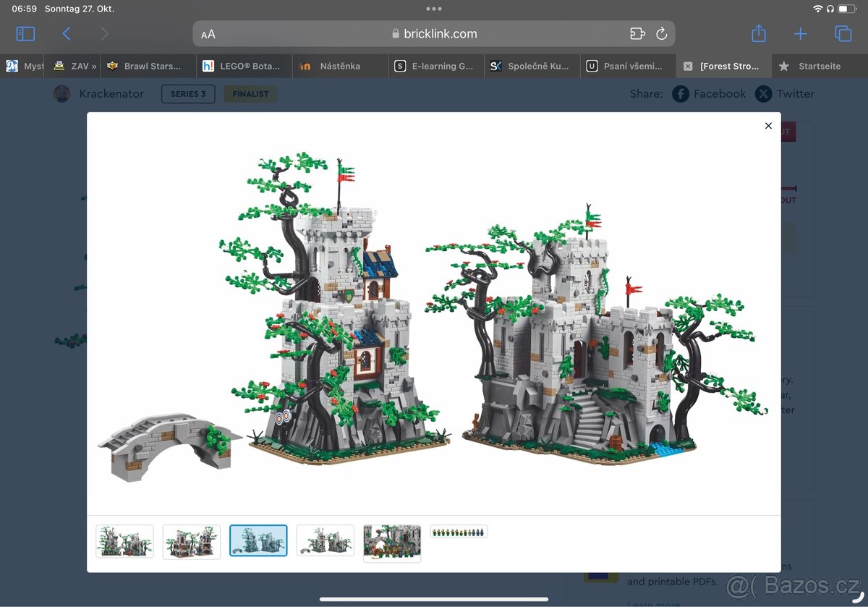The image size is (868, 607).
Task: Select the first castle thumbnail
Action: pos(124,540)
